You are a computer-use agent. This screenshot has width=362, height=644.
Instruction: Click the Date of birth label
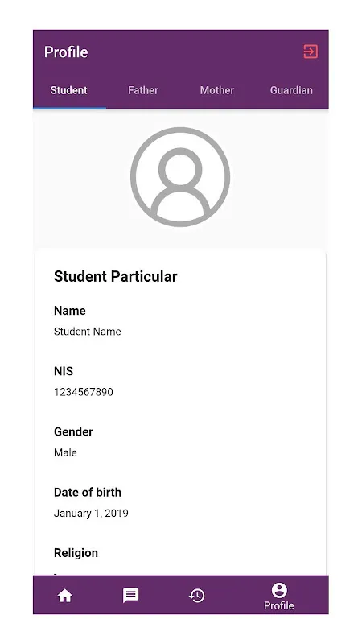point(88,492)
